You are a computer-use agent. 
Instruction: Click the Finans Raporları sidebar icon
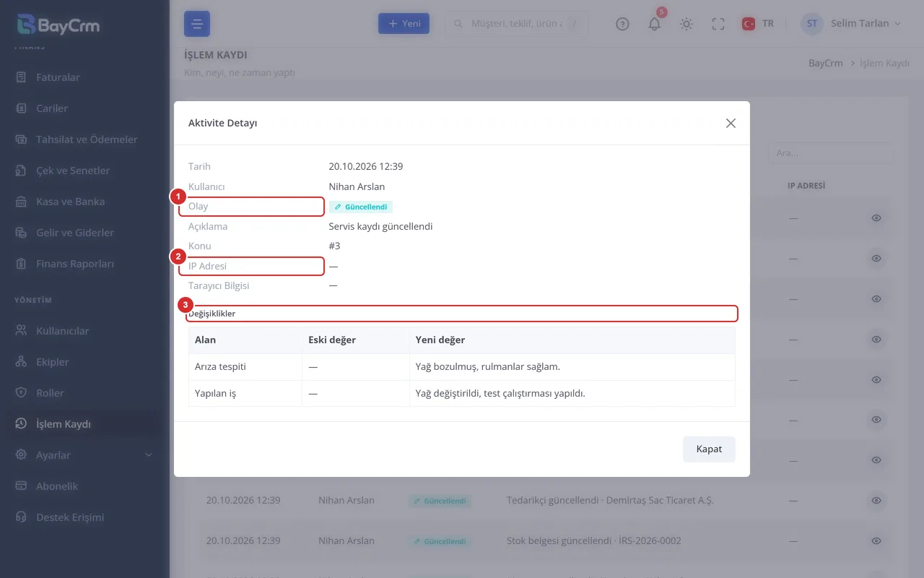pyautogui.click(x=22, y=264)
